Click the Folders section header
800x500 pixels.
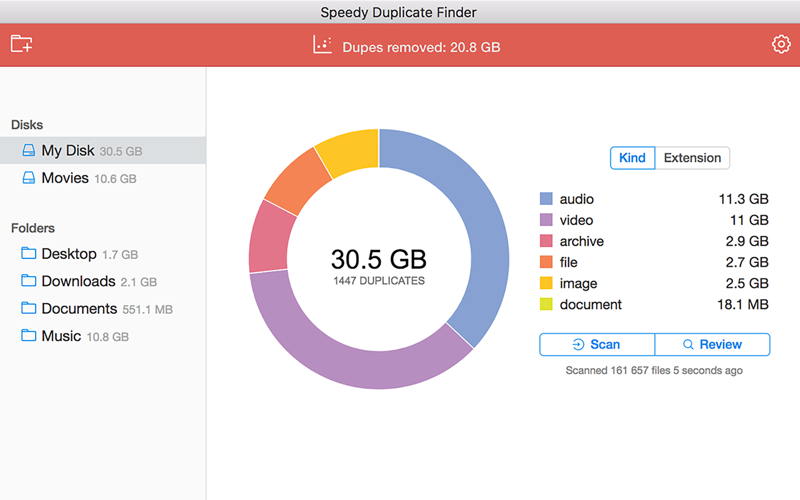[x=33, y=228]
